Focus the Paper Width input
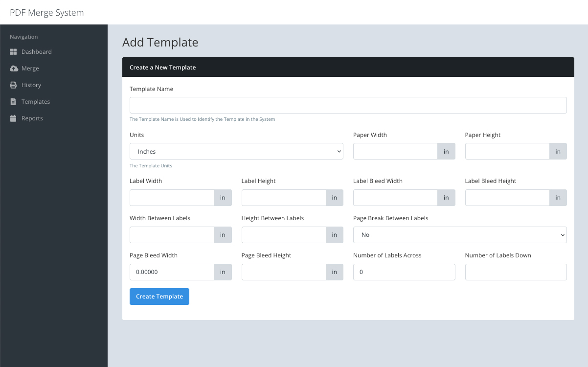 pyautogui.click(x=395, y=151)
